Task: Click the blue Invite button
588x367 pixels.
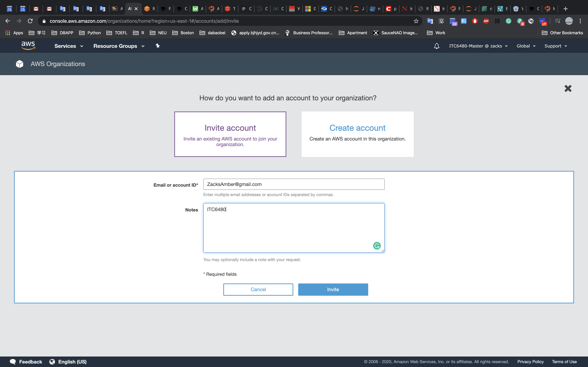Action: click(333, 289)
